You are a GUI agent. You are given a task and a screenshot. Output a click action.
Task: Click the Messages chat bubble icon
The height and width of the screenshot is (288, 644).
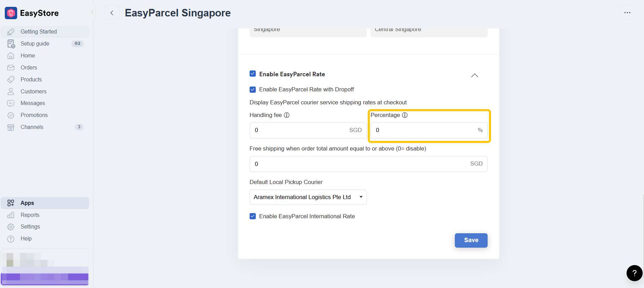click(x=11, y=103)
